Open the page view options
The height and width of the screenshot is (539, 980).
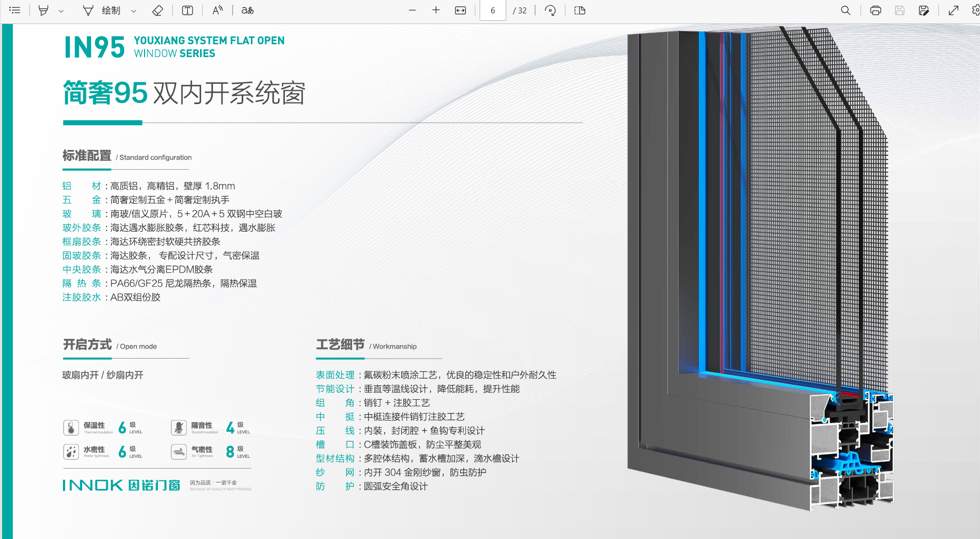coord(580,10)
